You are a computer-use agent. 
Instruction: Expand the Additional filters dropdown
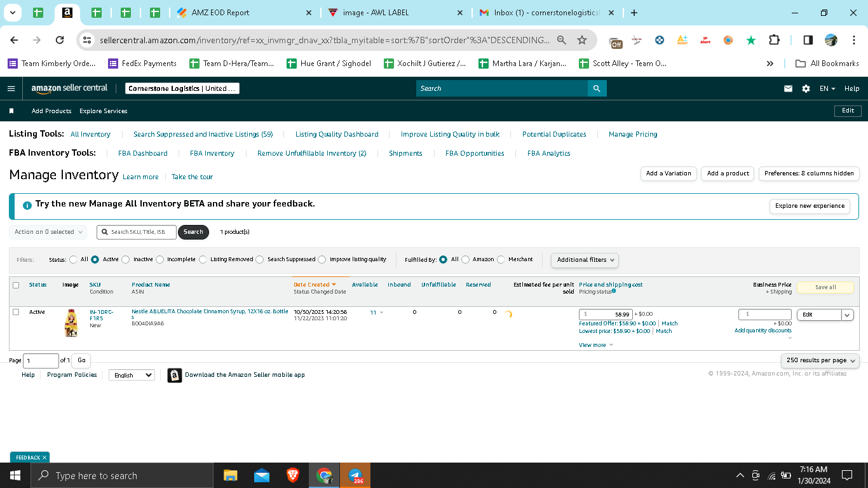585,259
